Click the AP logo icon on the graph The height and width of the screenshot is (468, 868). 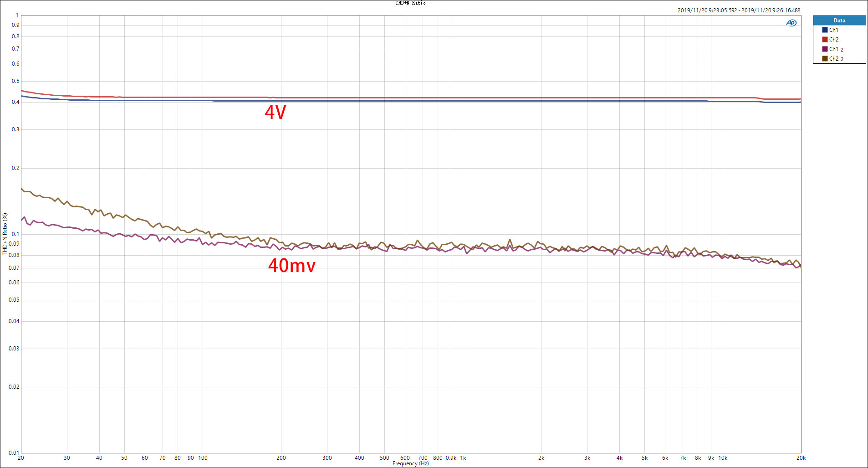[791, 23]
